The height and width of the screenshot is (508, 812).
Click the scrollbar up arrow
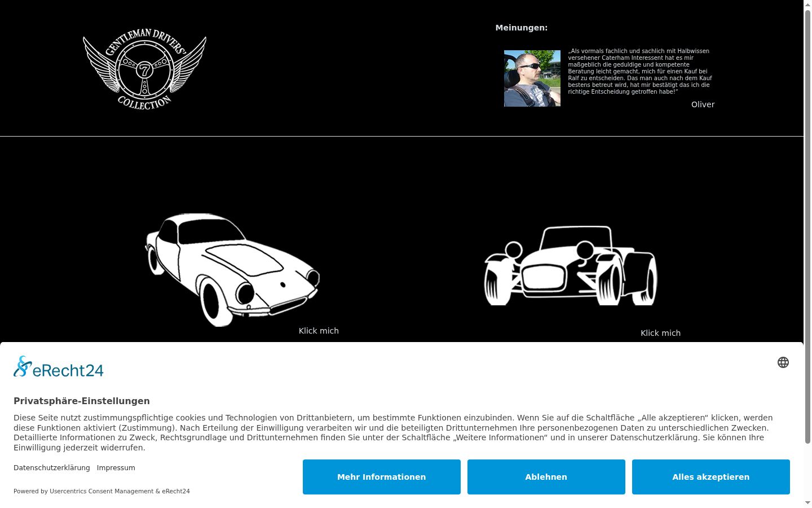[x=807, y=4]
